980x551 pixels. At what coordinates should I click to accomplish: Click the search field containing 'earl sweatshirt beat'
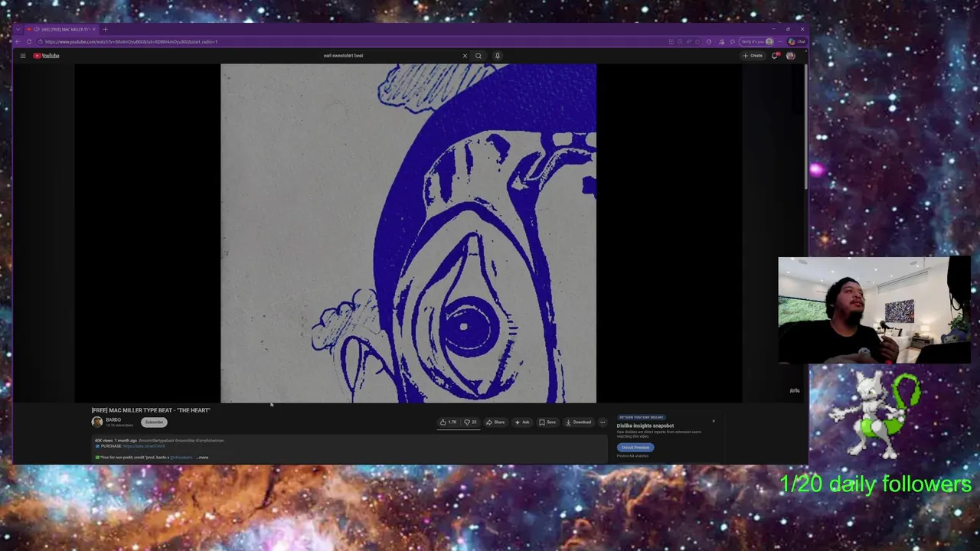click(x=390, y=56)
